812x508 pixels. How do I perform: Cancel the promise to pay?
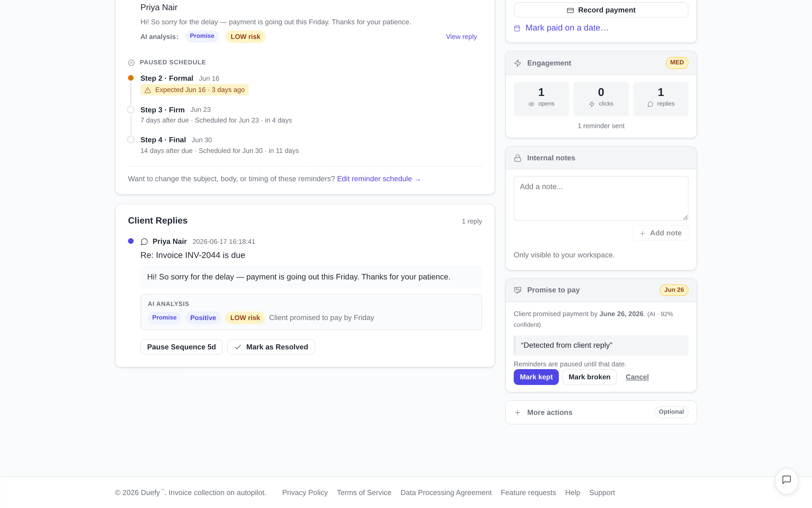637,377
